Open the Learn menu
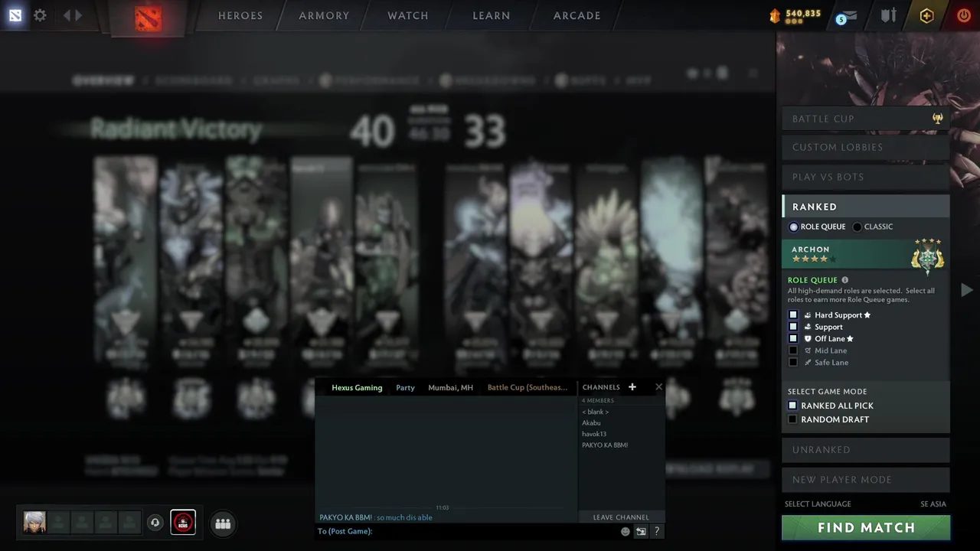The height and width of the screenshot is (551, 980). point(492,15)
